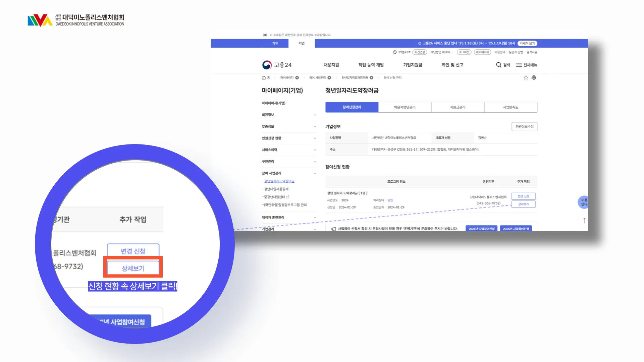This screenshot has height=362, width=644.
Task: Switch to the 개인 user type
Action: 275,43
